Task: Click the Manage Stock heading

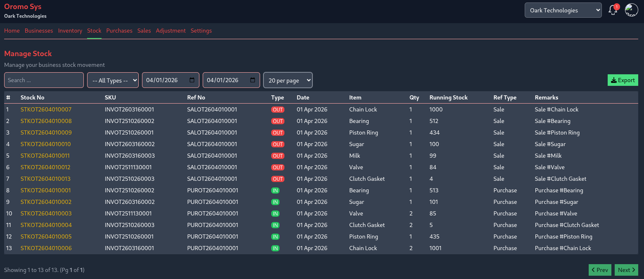Action: tap(28, 54)
